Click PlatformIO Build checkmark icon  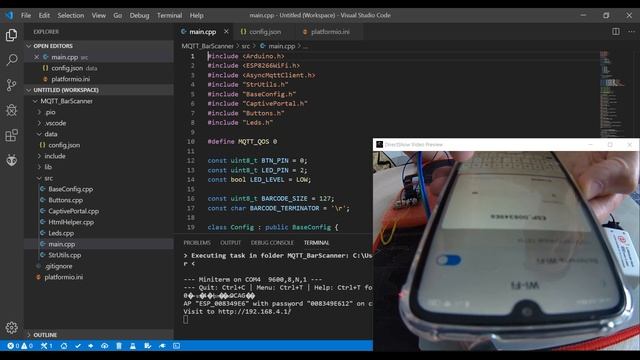point(78,346)
